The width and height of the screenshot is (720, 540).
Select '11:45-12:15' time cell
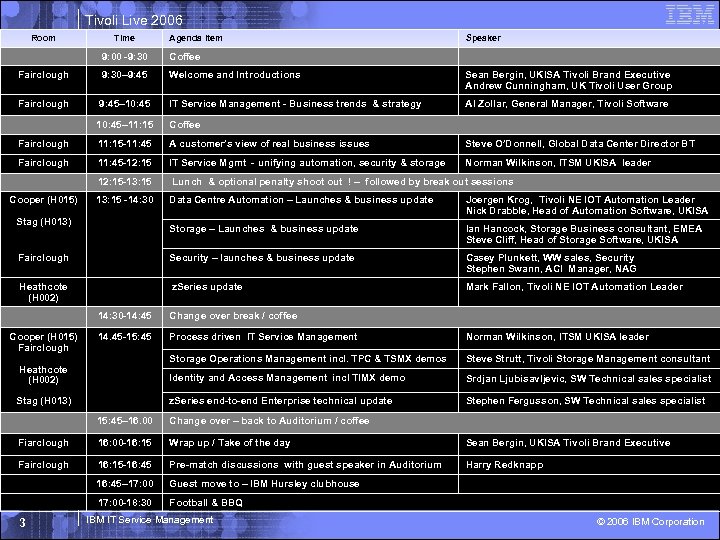(x=124, y=163)
